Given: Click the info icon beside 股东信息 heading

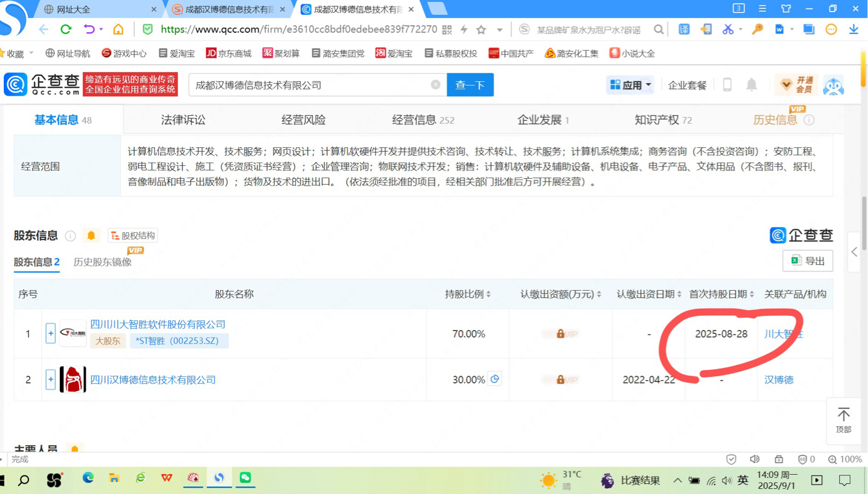Looking at the screenshot, I should [70, 236].
